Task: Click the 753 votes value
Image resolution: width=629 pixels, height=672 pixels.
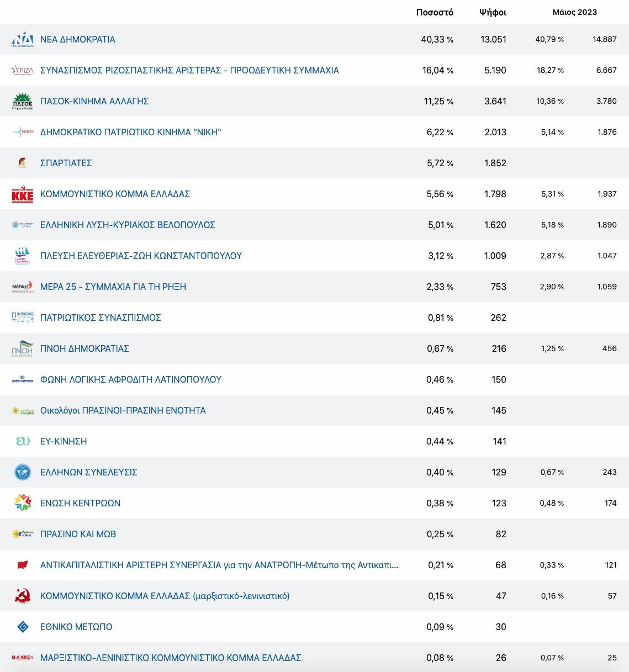Action: (x=499, y=287)
